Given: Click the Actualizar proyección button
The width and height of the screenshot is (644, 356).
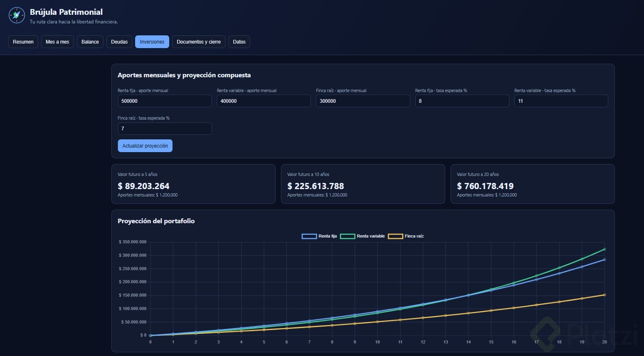Looking at the screenshot, I should tap(145, 146).
